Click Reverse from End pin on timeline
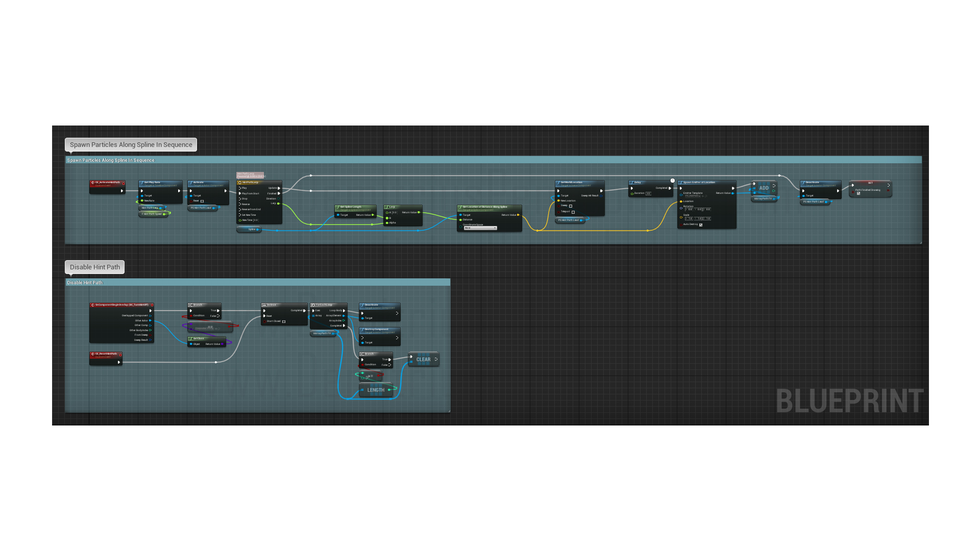This screenshot has height=551, width=980. (240, 210)
